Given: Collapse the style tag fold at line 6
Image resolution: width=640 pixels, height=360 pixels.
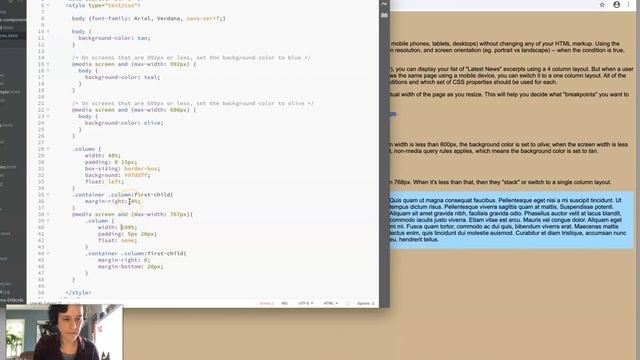Looking at the screenshot, I should [x=48, y=5].
